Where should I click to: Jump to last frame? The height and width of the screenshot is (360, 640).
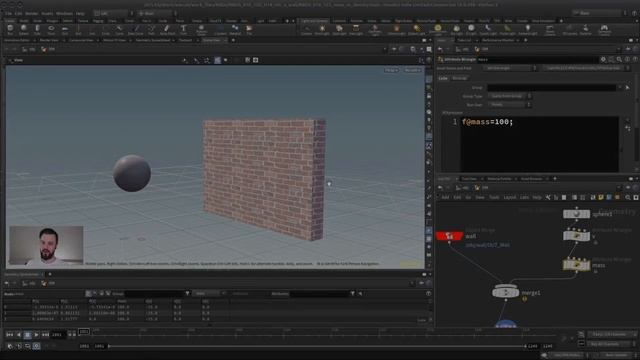click(45, 335)
